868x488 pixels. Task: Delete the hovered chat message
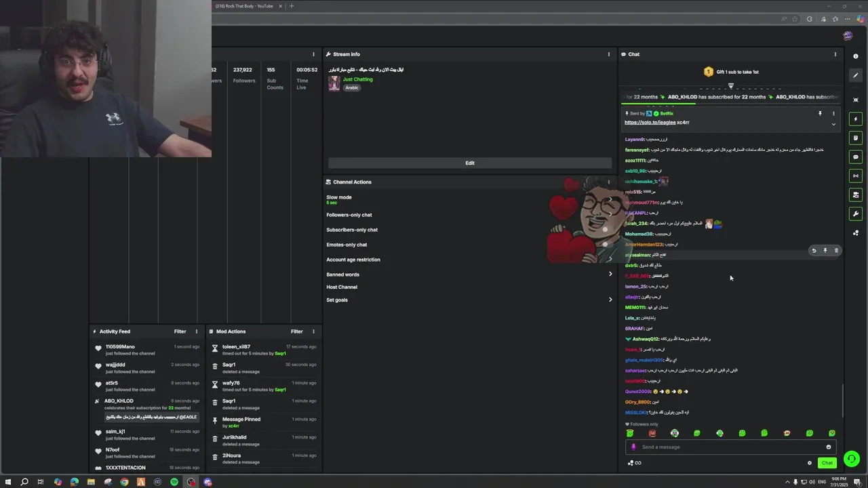(x=836, y=251)
